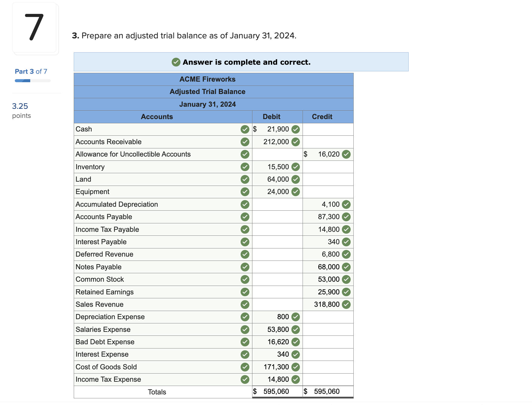Click the check mark in the Interest Payable credit cell
The height and width of the screenshot is (405, 532).
(346, 242)
